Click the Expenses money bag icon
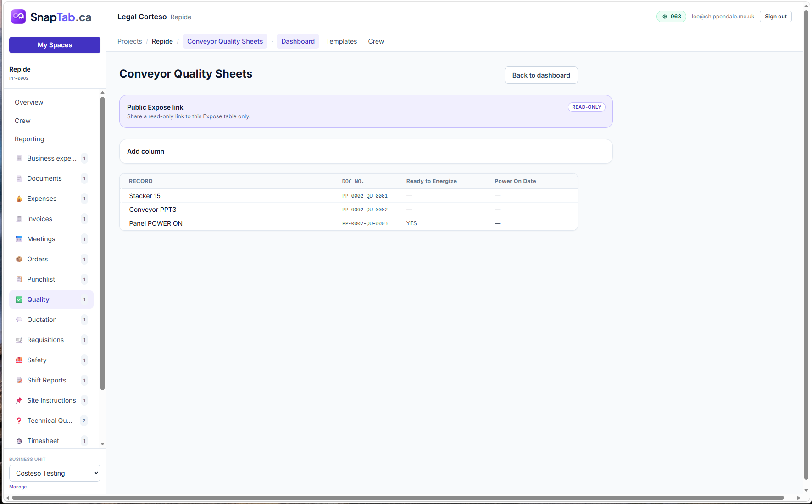Screen dimensions: 812x504 (19, 199)
